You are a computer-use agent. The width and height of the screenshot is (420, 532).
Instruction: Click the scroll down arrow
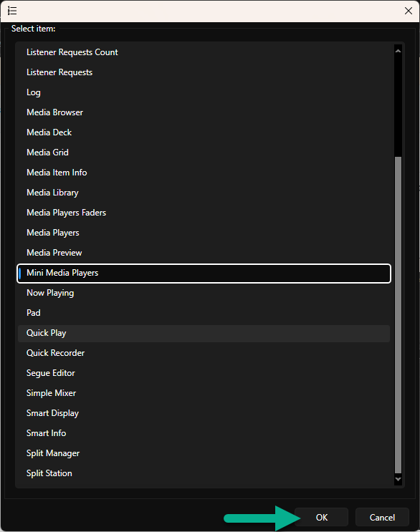(398, 479)
